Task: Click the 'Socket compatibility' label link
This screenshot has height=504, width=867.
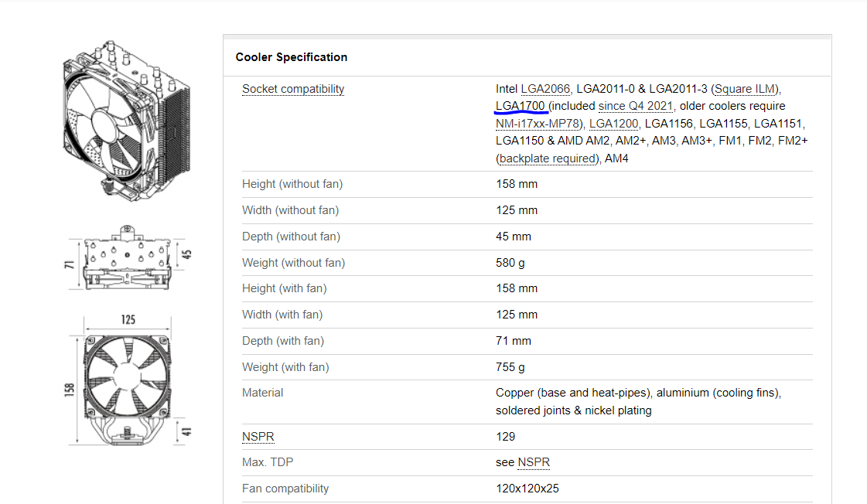Action: (293, 89)
